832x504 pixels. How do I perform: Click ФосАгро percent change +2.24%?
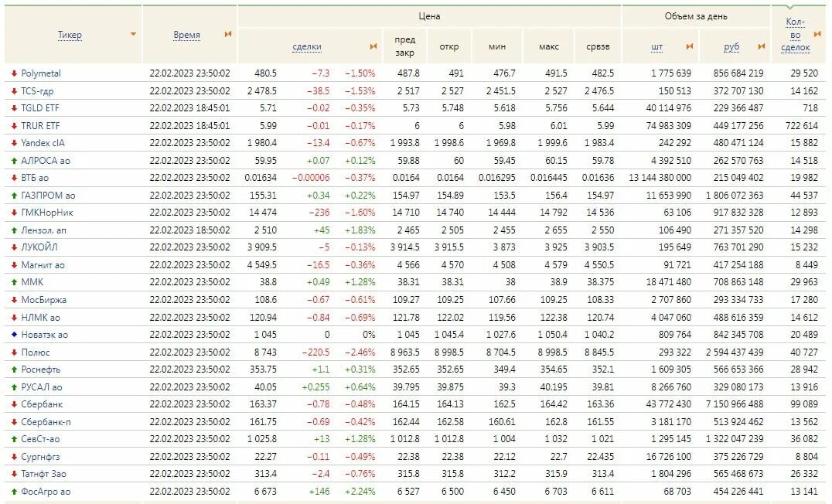(x=360, y=492)
